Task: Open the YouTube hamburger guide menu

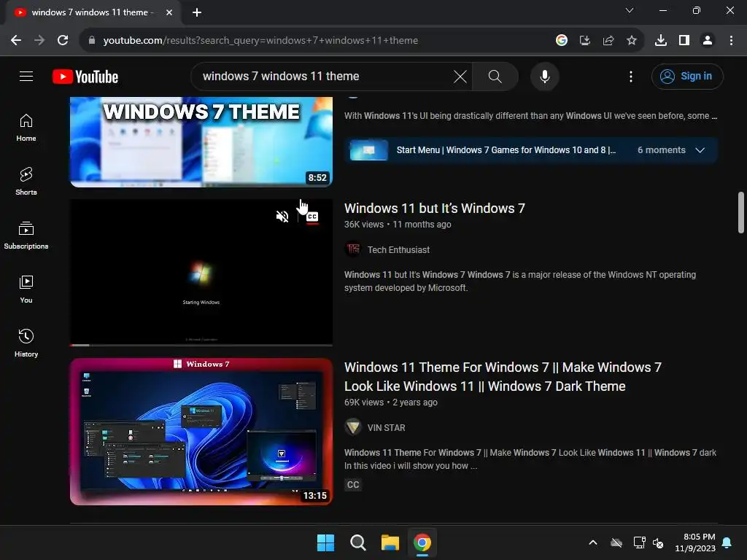Action: click(26, 76)
